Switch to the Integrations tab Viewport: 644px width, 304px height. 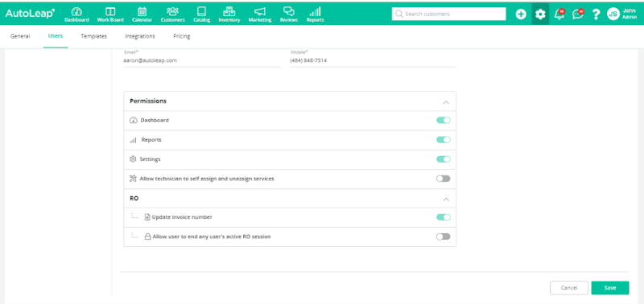pos(140,36)
